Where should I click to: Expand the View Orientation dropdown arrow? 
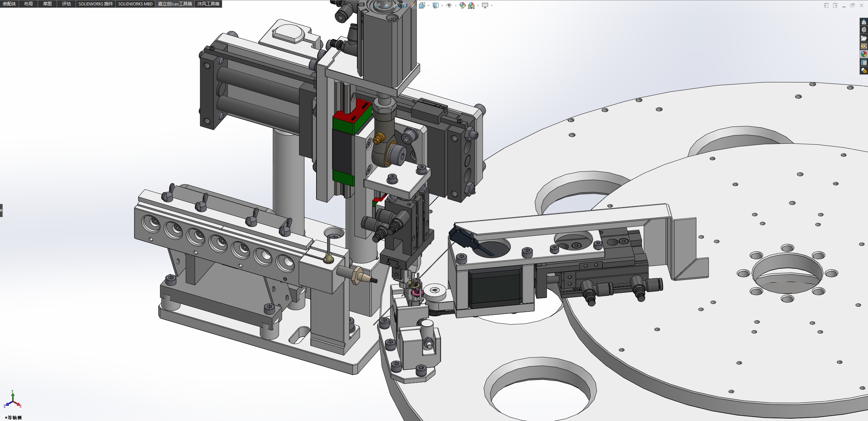(x=428, y=5)
